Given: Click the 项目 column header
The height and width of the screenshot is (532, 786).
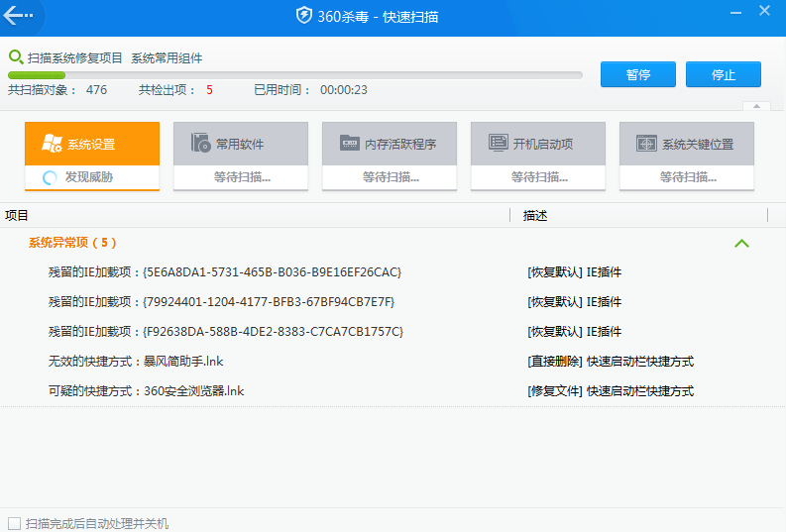Looking at the screenshot, I should tap(17, 215).
